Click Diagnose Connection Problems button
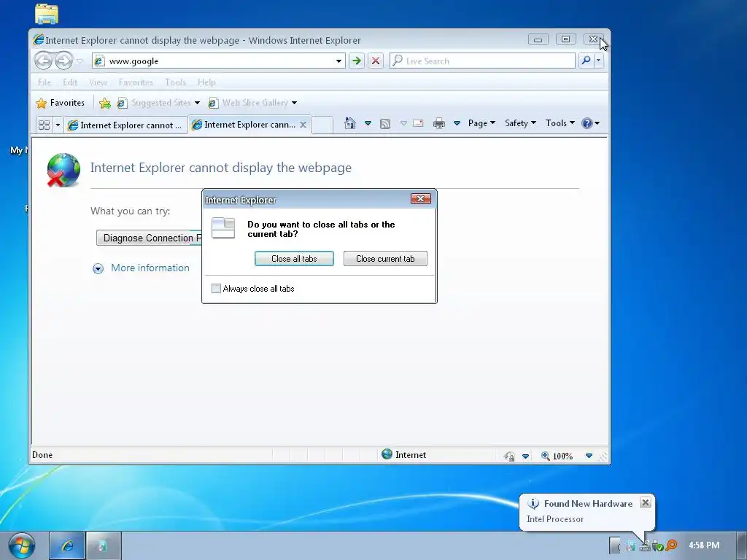Image resolution: width=747 pixels, height=560 pixels. [x=149, y=238]
